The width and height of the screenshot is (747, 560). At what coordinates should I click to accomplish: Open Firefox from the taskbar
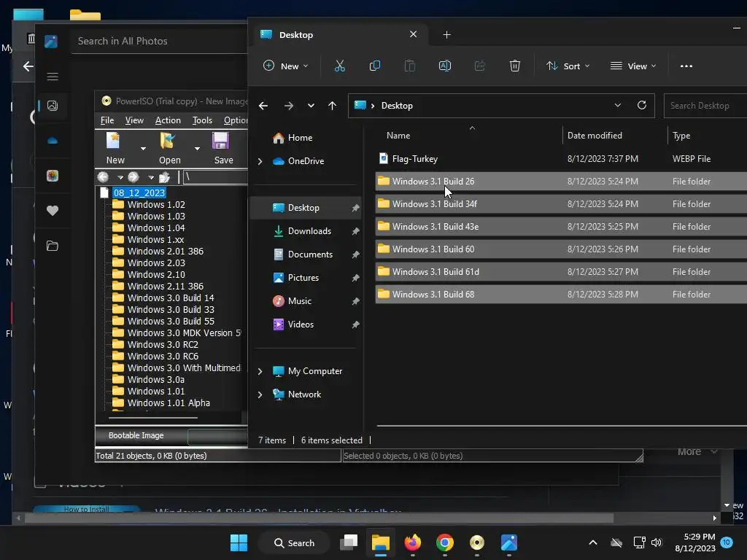(x=413, y=542)
